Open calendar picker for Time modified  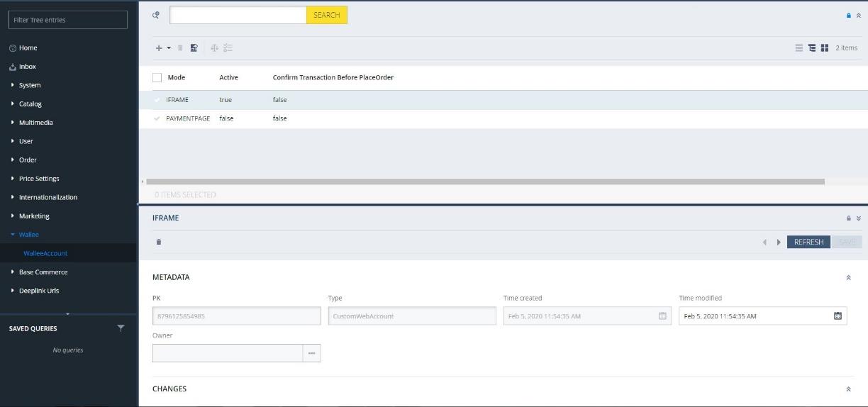(x=838, y=316)
